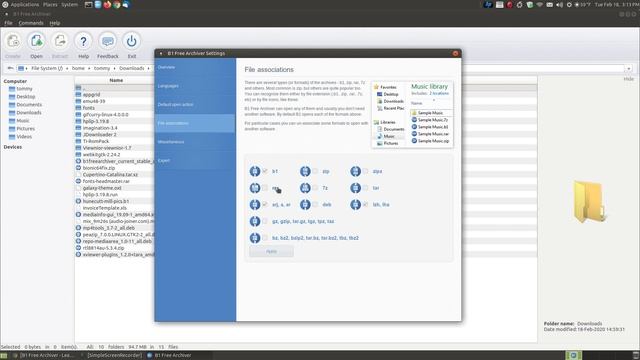Click the archive icon beside bz, bz2 formats
Viewport: 640px width, 360px height.
point(255,238)
